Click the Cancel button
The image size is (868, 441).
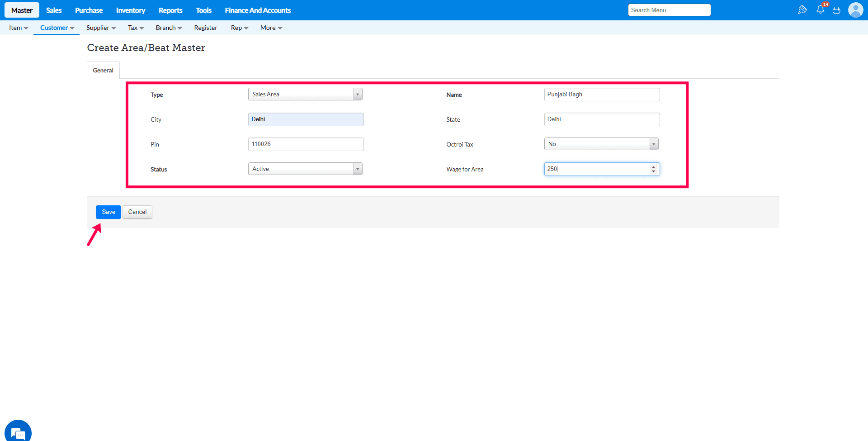click(137, 212)
